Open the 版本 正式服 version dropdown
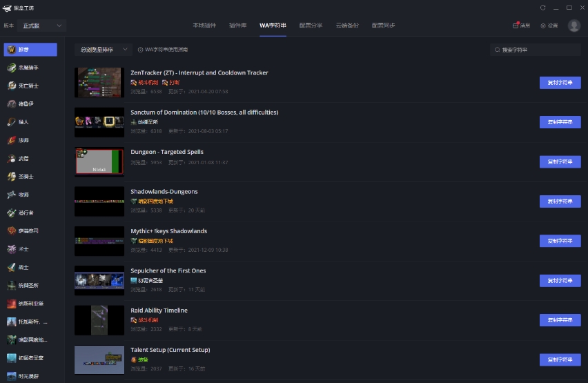 (41, 26)
